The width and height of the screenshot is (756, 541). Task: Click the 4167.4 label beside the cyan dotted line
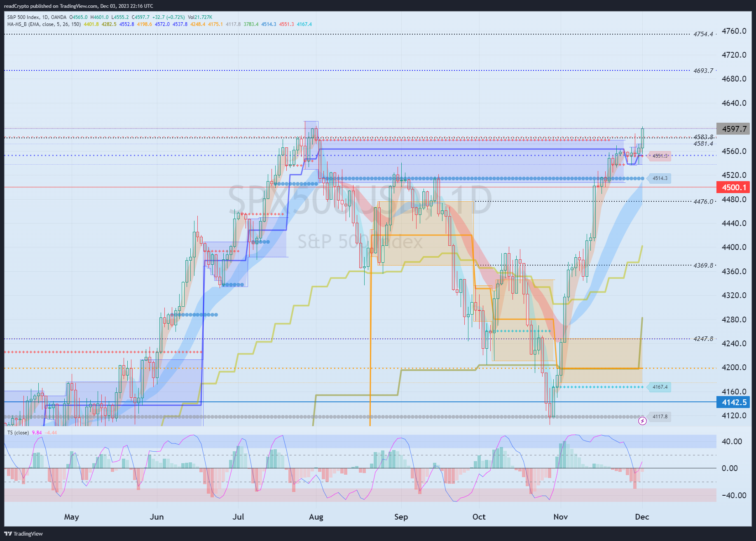click(660, 387)
